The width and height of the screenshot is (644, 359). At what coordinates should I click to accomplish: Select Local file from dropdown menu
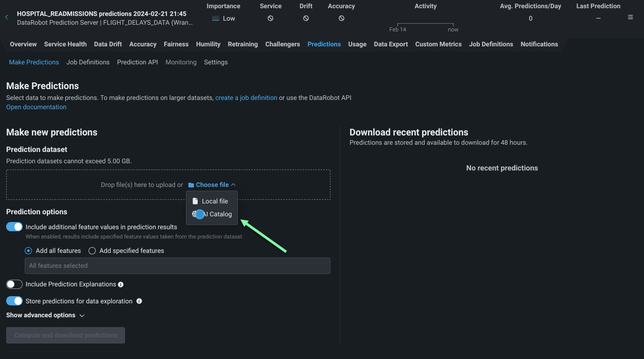[x=215, y=201]
